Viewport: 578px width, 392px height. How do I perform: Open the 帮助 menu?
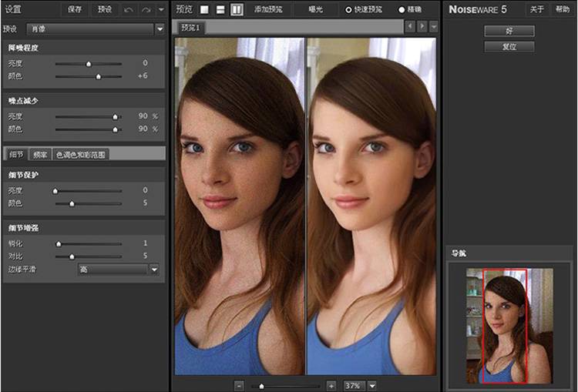(x=563, y=9)
